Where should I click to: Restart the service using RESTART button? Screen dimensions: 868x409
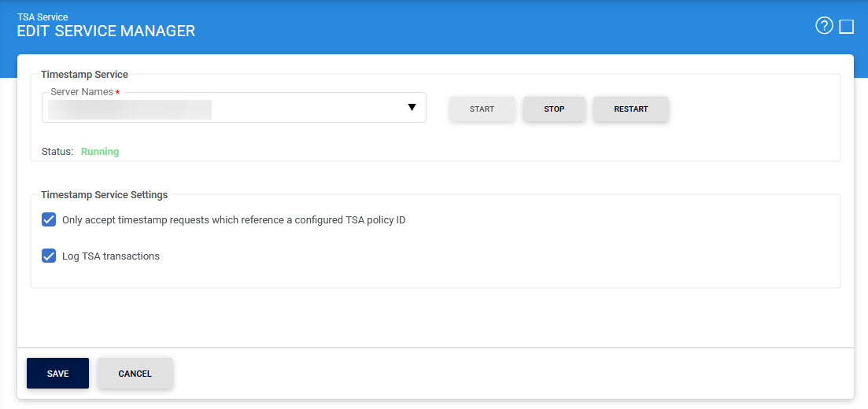[x=630, y=109]
